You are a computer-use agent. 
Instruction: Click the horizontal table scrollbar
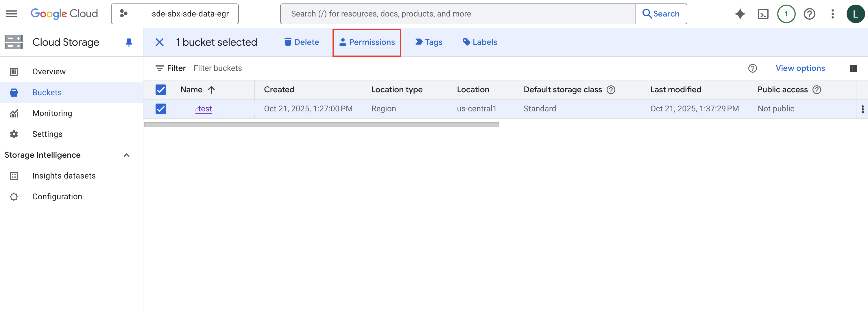[x=321, y=125]
